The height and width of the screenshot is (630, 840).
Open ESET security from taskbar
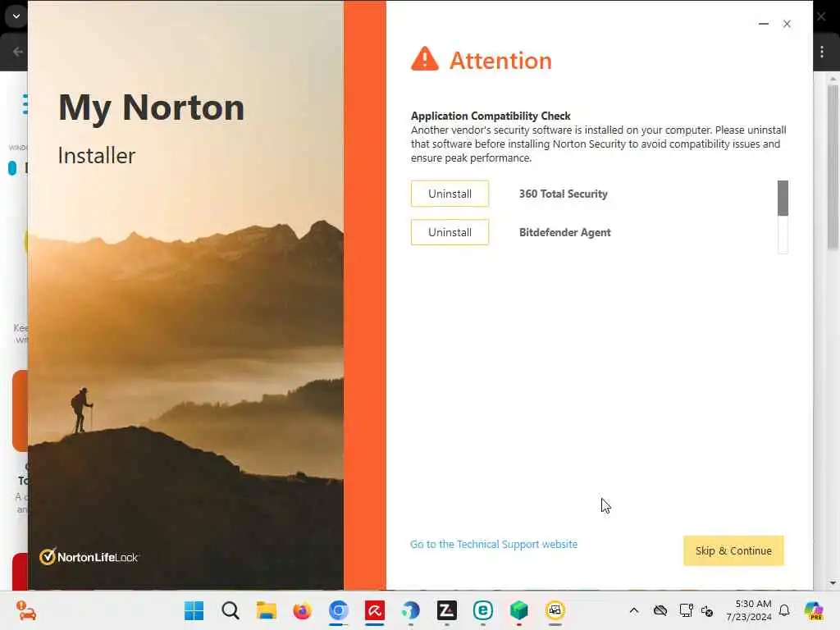482,610
